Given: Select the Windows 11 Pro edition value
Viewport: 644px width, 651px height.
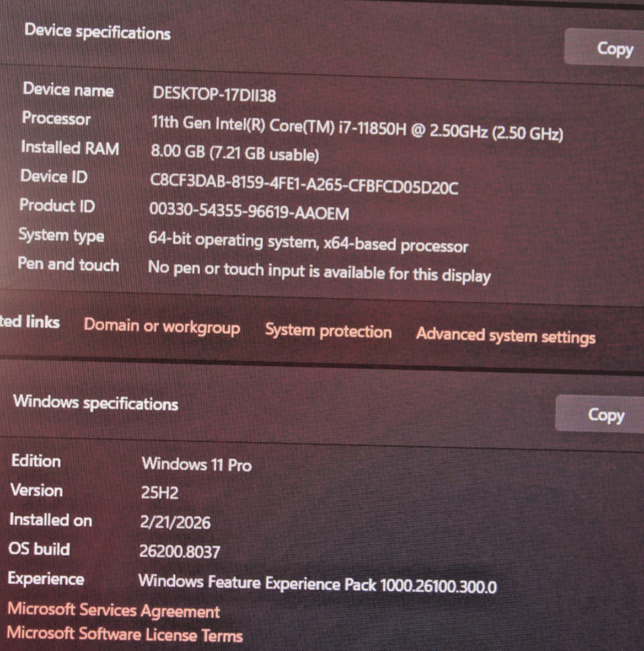Looking at the screenshot, I should (197, 464).
